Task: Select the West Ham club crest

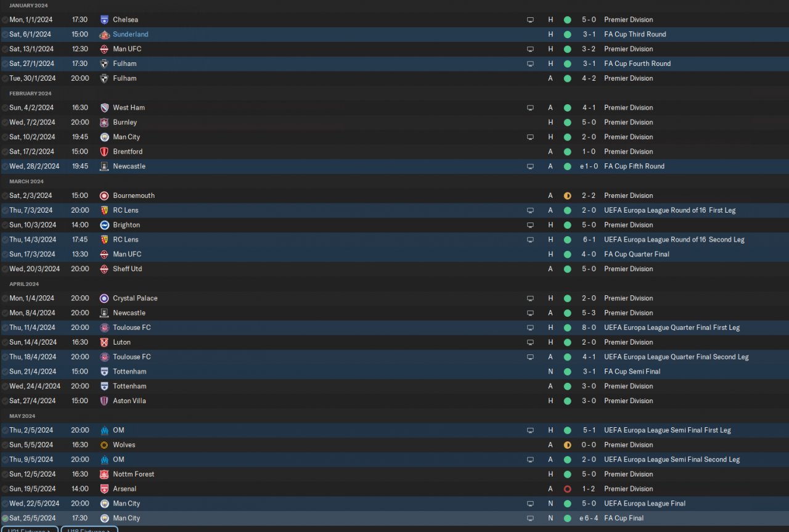Action: [x=104, y=108]
